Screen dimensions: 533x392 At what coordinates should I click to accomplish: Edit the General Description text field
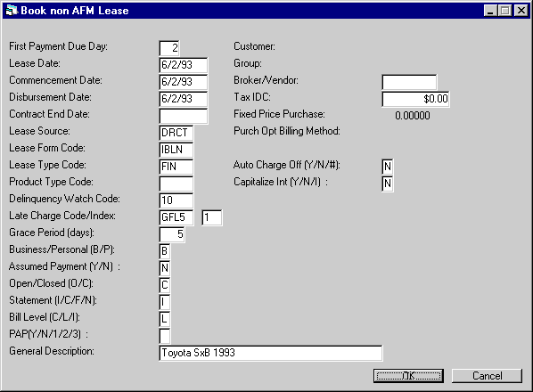tap(271, 353)
